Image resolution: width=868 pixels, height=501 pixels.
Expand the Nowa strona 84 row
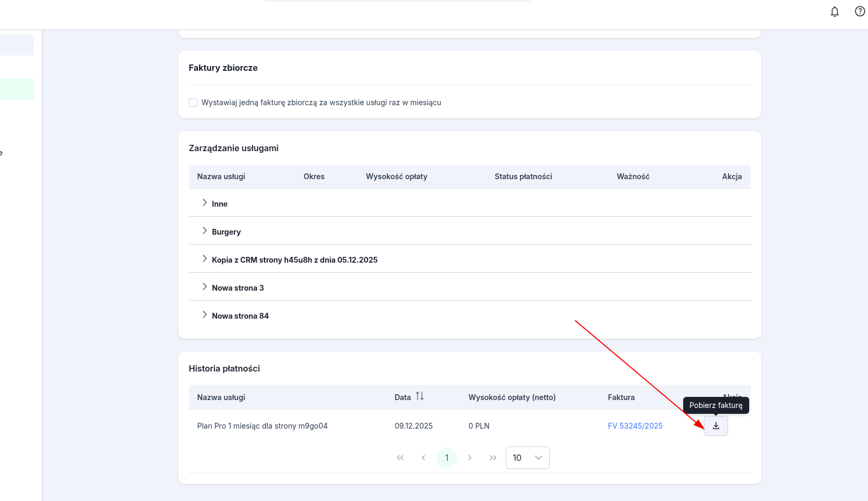pos(204,315)
